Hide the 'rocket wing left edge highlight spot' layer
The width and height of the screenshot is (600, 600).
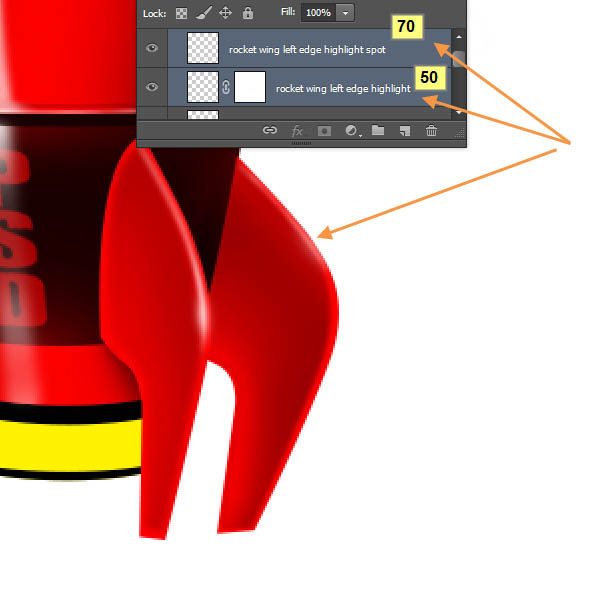tap(152, 48)
